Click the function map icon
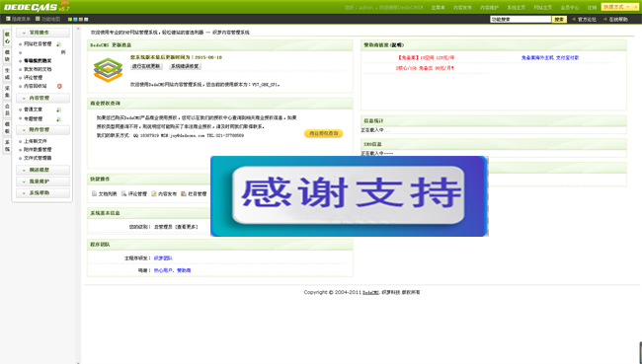The width and height of the screenshot is (642, 364). [x=38, y=19]
